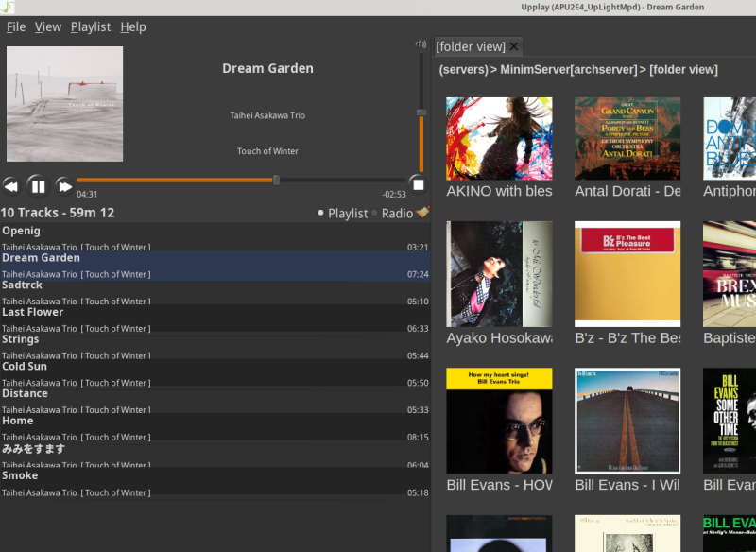Select the Playlist radio button
The image size is (756, 552).
tap(321, 214)
